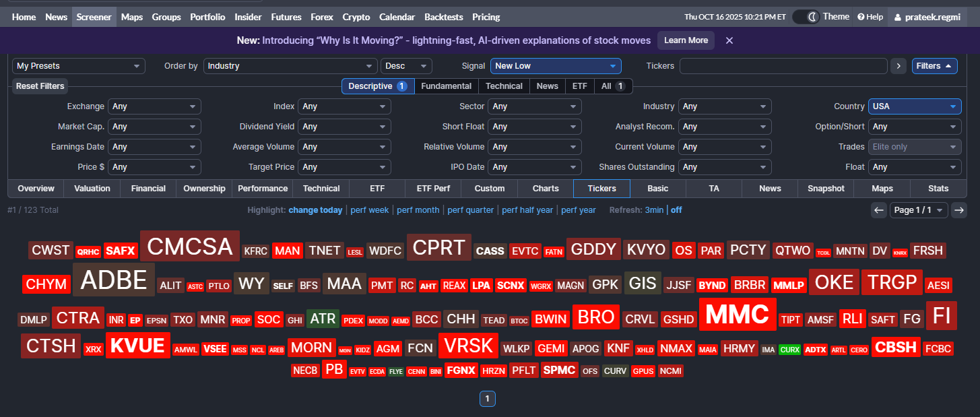
Task: Click the KVUE ticker tile
Action: 138,346
